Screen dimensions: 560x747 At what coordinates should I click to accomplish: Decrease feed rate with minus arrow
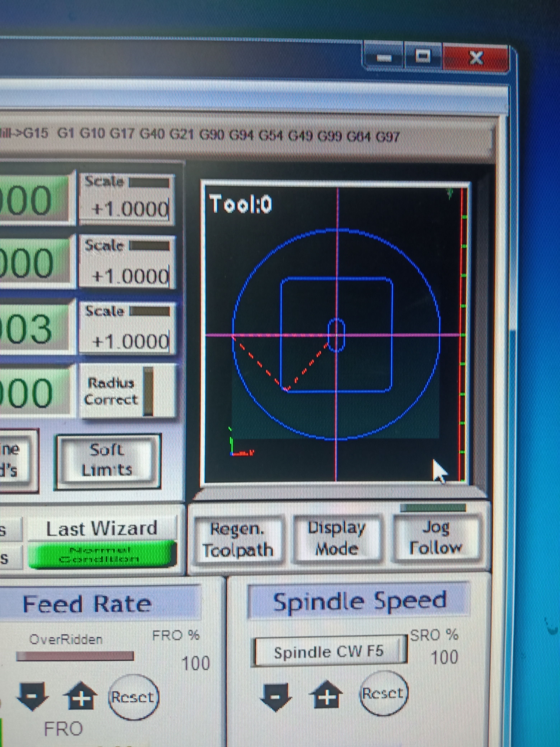pos(32,696)
